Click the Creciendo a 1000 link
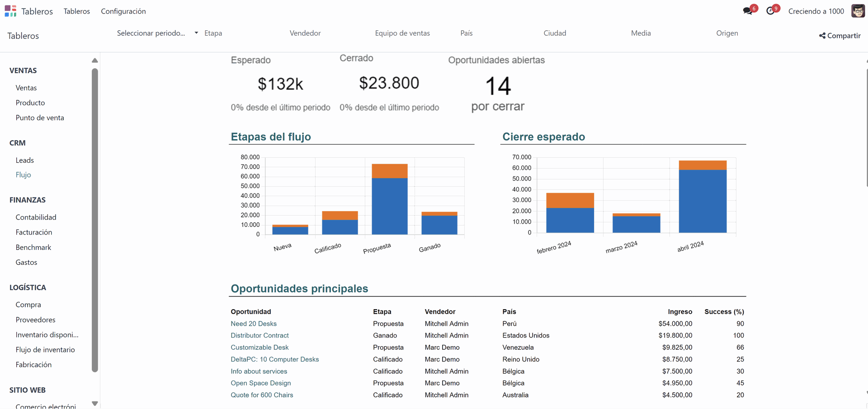The image size is (868, 409). tap(816, 11)
